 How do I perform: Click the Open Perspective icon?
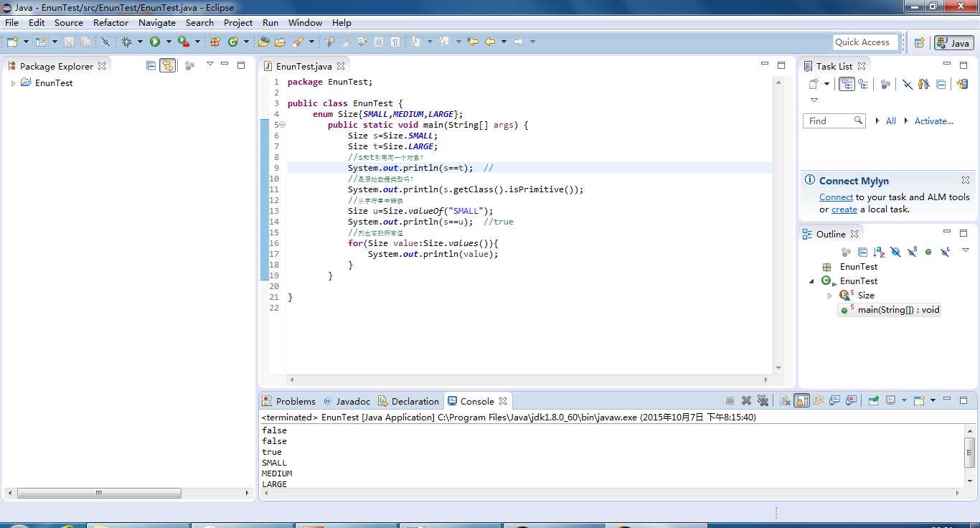click(919, 42)
